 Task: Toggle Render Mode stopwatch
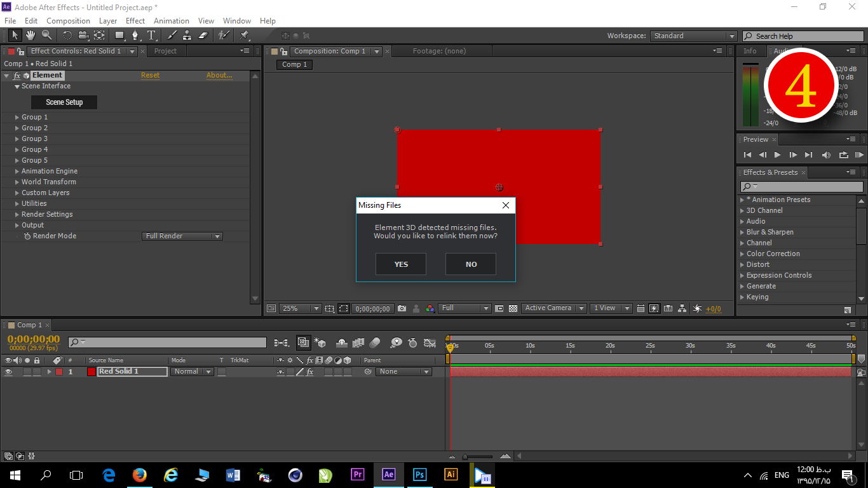pos(27,236)
